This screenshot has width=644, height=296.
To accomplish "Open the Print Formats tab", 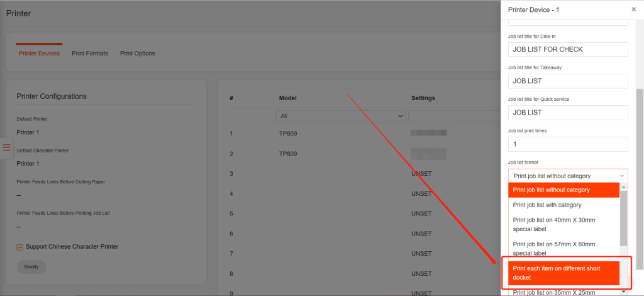I will pyautogui.click(x=90, y=54).
